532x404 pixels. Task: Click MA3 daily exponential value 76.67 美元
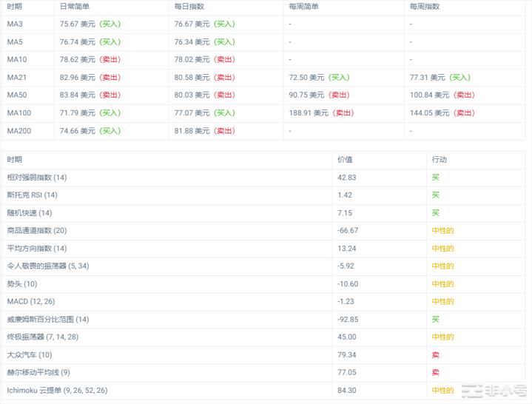pyautogui.click(x=192, y=24)
